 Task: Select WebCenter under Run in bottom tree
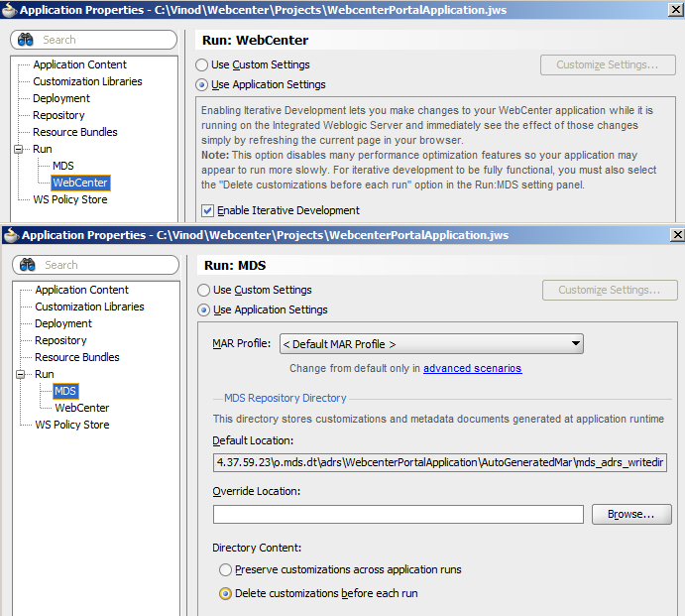82,408
